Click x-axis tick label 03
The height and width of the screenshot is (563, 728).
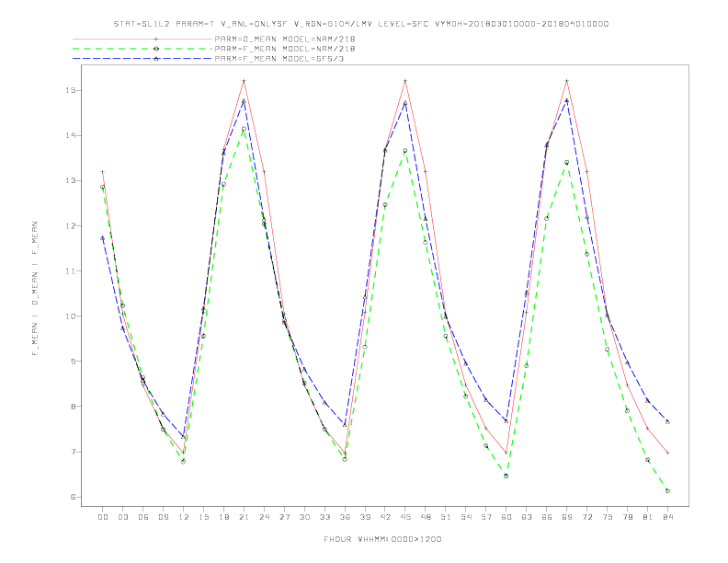(122, 517)
